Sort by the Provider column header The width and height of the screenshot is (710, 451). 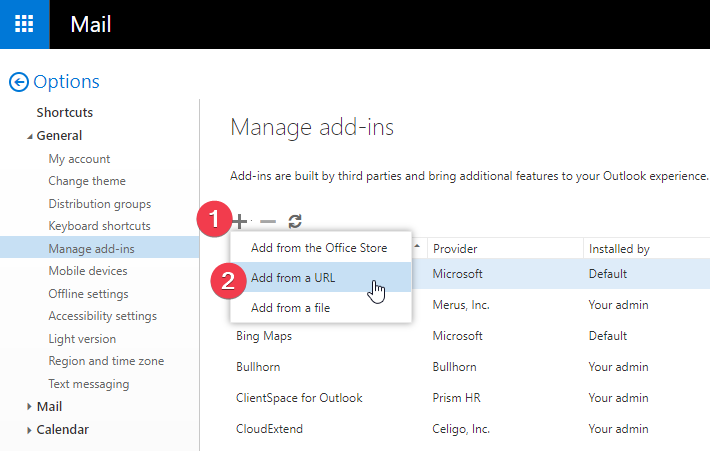point(455,248)
